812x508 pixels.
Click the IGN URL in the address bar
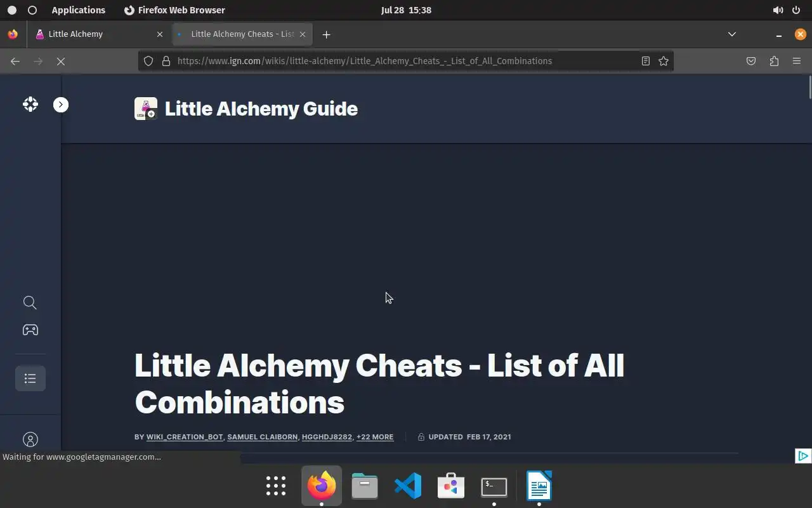pos(365,61)
